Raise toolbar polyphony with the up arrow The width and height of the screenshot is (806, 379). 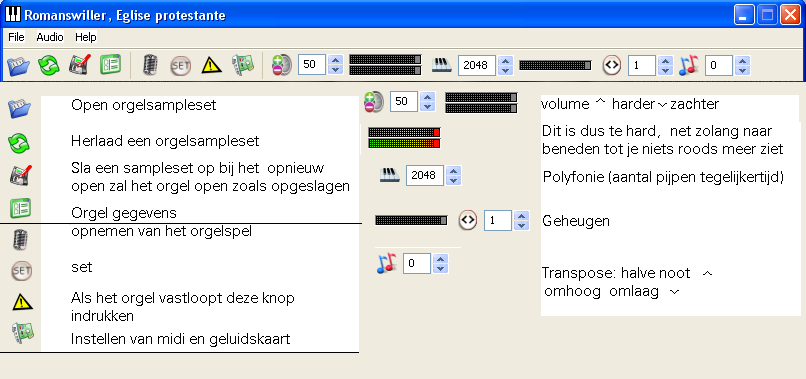coord(506,60)
